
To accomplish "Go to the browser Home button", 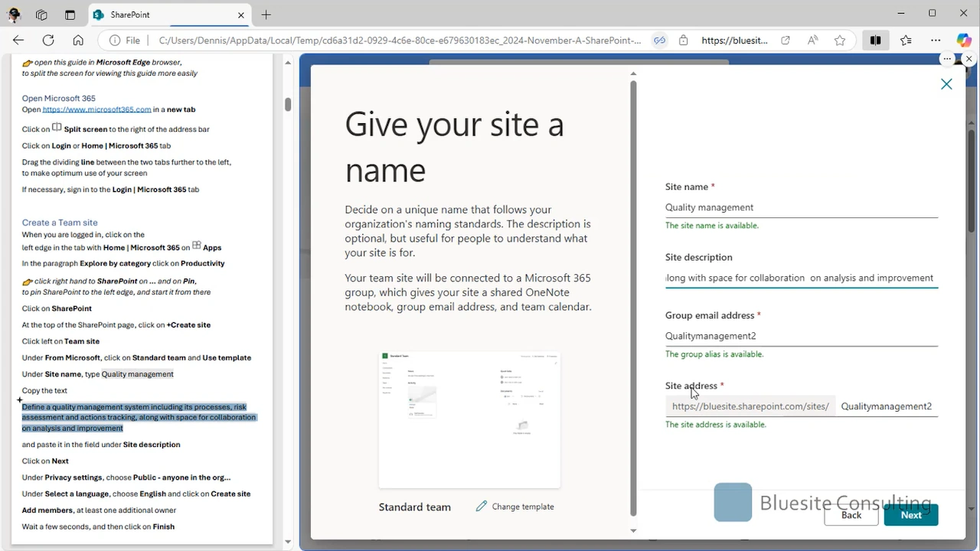I will (x=78, y=41).
